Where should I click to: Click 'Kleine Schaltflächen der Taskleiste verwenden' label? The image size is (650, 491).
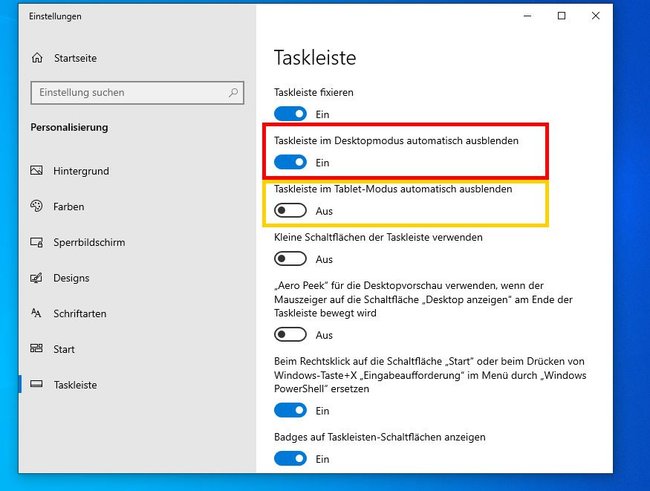pyautogui.click(x=378, y=237)
